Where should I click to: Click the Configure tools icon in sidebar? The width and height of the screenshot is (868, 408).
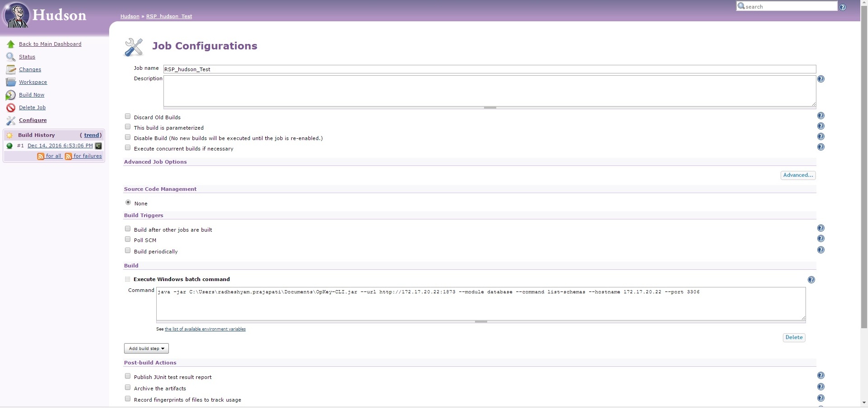pos(11,121)
